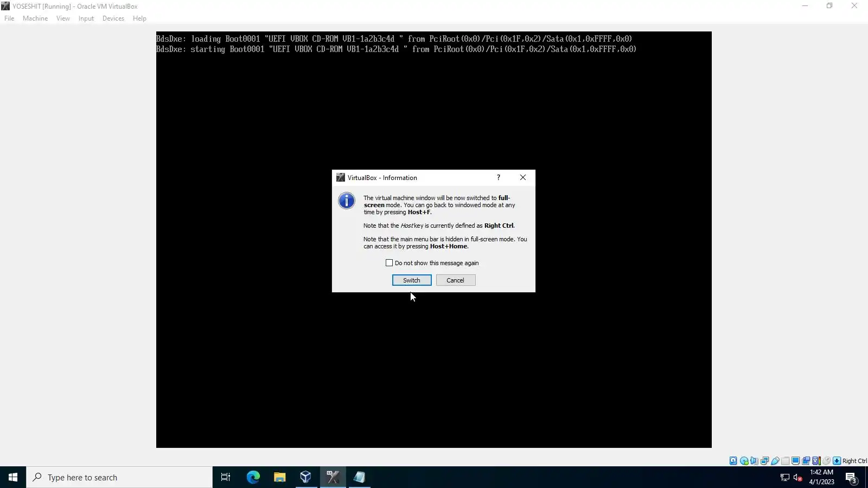Open the Help menu
The height and width of the screenshot is (488, 868).
(x=139, y=18)
